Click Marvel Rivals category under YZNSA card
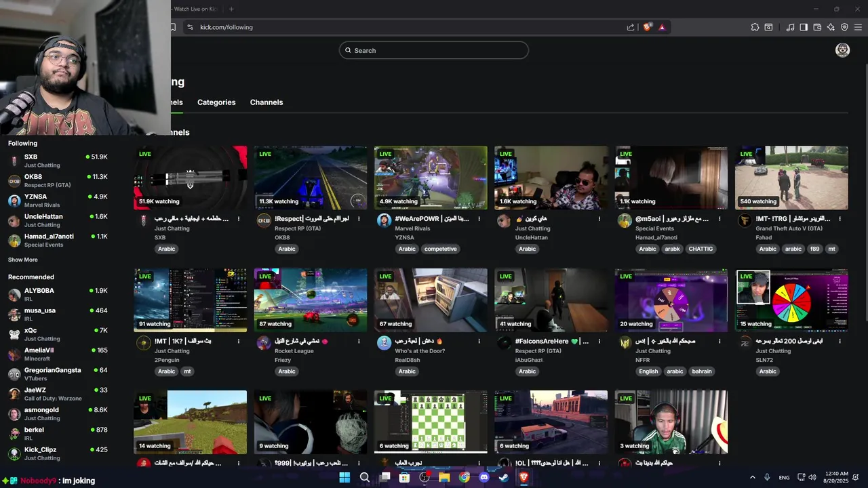Screen dimensions: 868x488 click(413, 228)
